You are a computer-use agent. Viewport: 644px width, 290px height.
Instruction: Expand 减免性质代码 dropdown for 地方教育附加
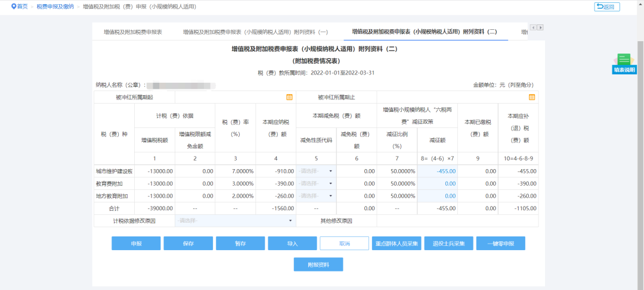[315, 196]
